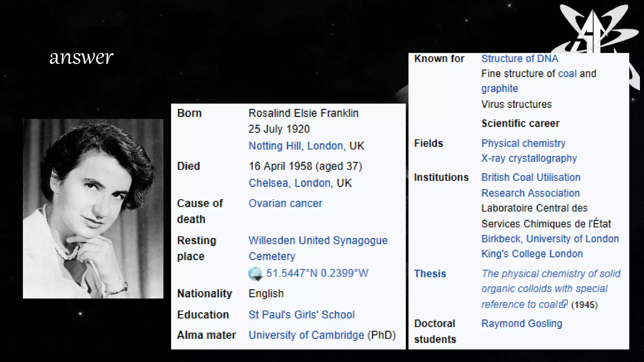Open the graphite link

pyautogui.click(x=499, y=89)
